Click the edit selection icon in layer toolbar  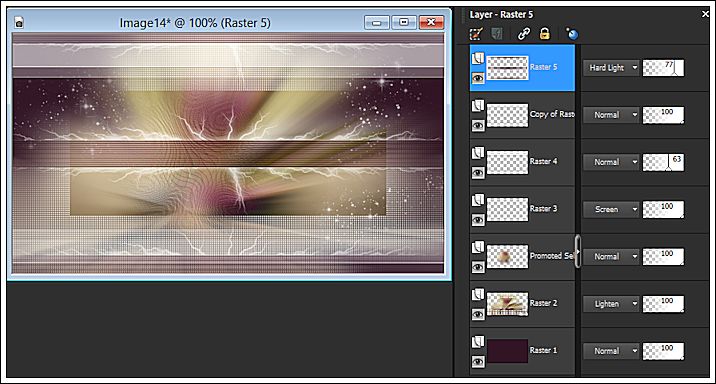tap(476, 34)
